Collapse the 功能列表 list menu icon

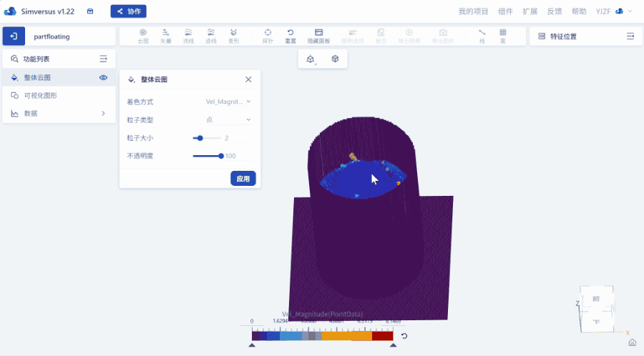103,59
